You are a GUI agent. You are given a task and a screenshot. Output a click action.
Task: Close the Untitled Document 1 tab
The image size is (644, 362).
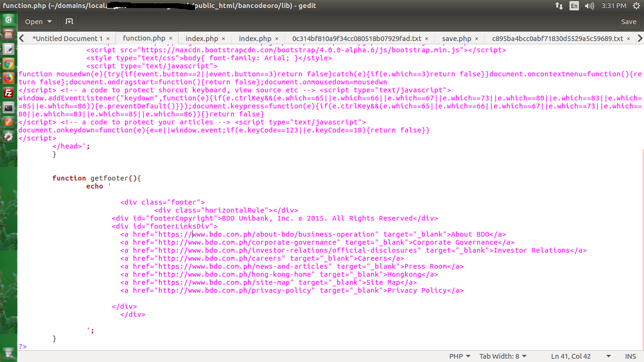point(108,39)
